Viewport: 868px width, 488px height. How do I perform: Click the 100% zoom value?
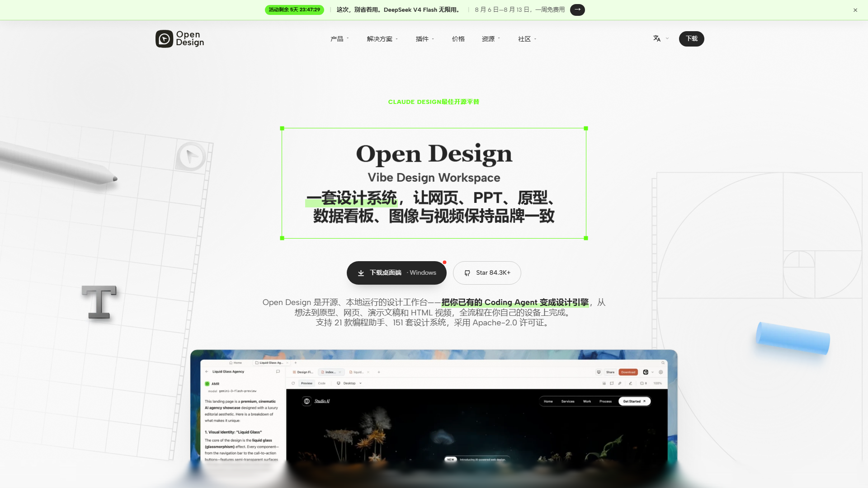click(657, 383)
